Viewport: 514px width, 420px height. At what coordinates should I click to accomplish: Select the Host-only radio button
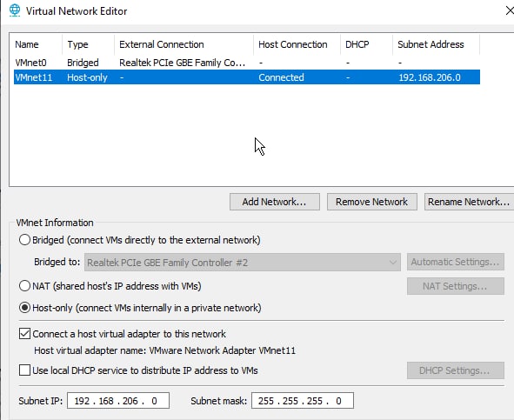coord(24,308)
